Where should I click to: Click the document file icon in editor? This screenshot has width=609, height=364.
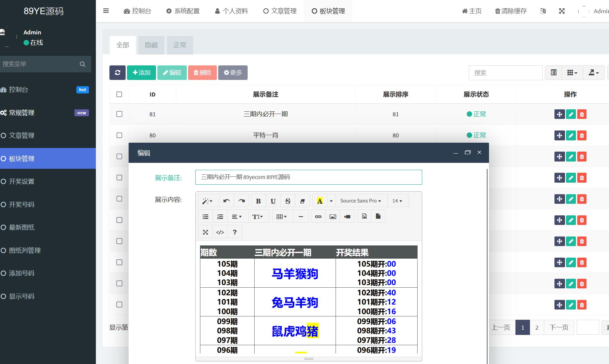click(x=378, y=216)
